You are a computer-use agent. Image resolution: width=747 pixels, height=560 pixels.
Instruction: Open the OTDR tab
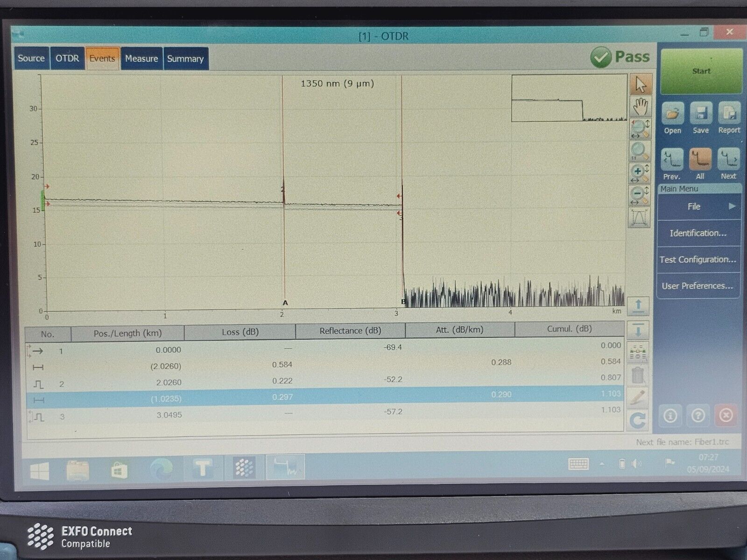[x=67, y=59]
